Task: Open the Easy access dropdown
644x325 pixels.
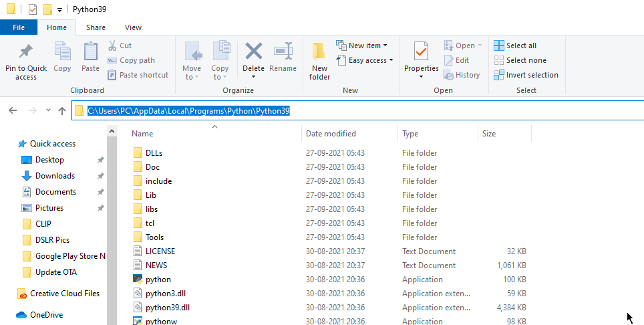Action: coord(365,60)
